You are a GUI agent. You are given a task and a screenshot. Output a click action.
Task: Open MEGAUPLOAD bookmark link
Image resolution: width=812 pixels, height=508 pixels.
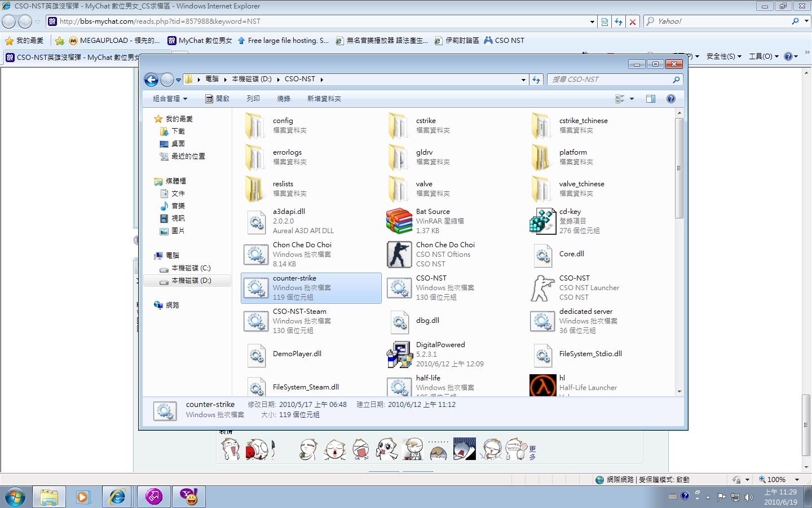pos(114,41)
